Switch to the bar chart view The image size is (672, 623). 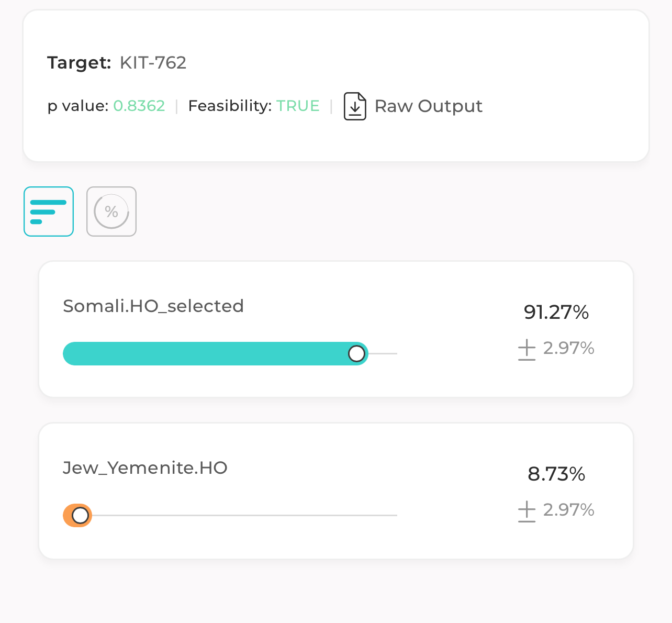point(49,212)
